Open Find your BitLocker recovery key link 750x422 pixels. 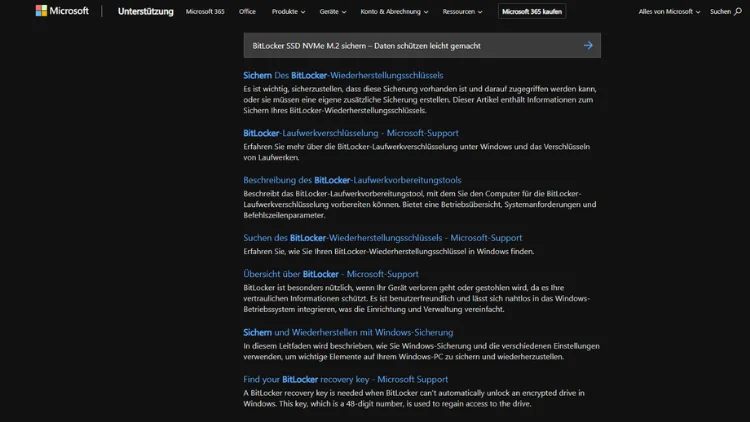tap(345, 379)
